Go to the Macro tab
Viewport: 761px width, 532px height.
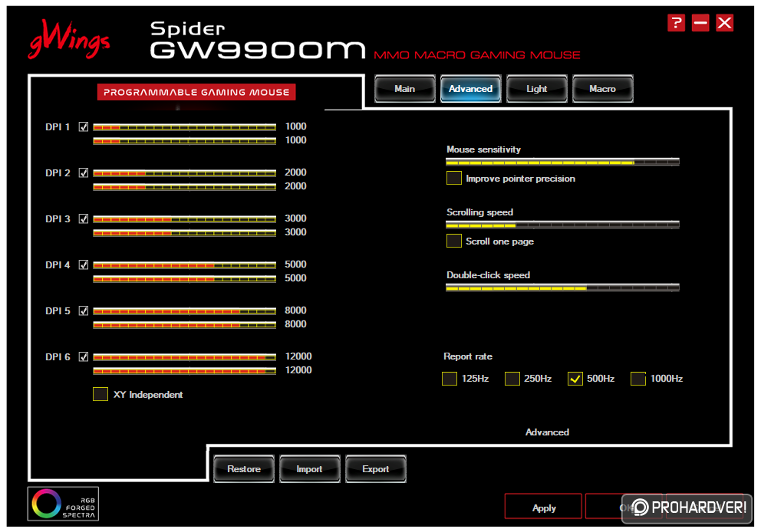[603, 89]
